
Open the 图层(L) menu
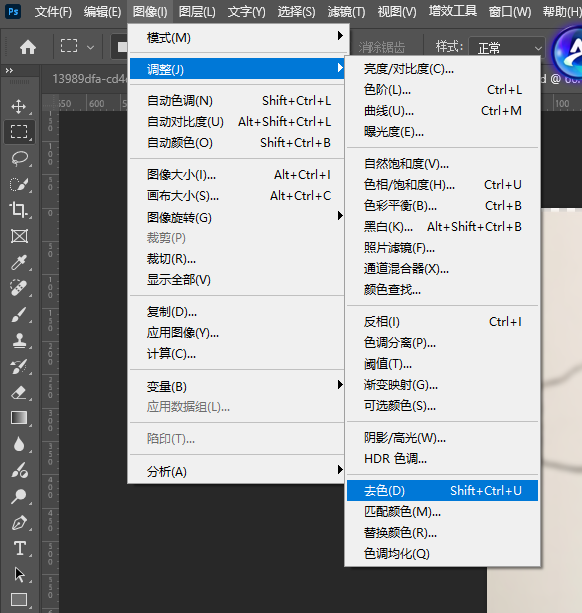click(197, 12)
